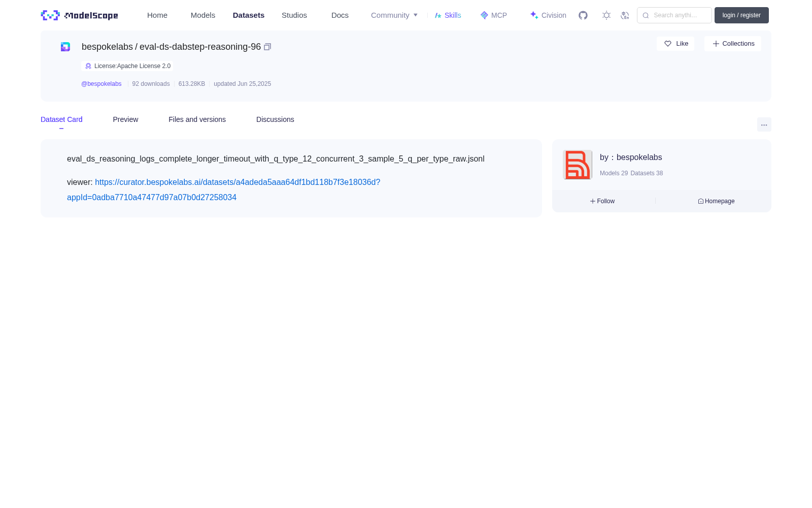Click the 613.28KB size text

click(192, 84)
